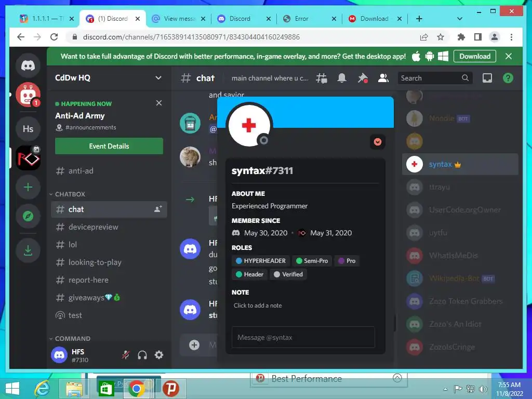Open the red robot server with notification badge
This screenshot has height=399, width=532.
point(28,95)
